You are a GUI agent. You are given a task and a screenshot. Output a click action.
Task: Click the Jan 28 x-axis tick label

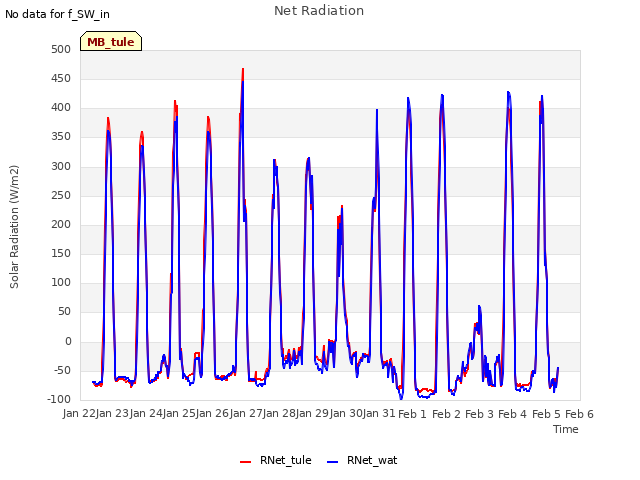(280, 414)
